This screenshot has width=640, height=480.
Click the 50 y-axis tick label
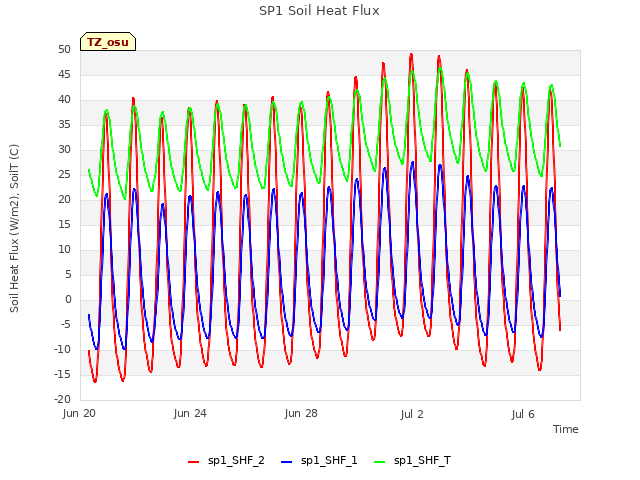click(64, 49)
